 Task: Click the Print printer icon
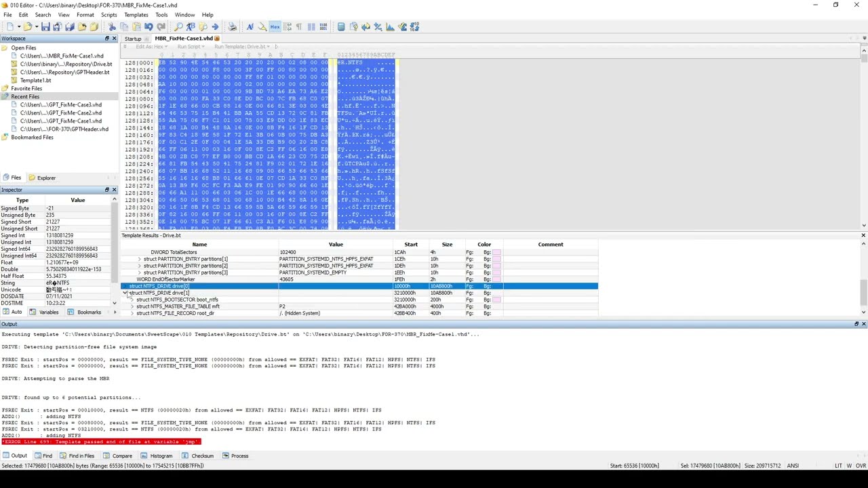pos(233,27)
